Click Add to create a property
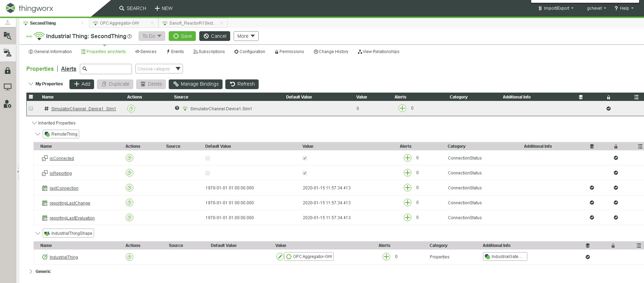The image size is (644, 283). tap(82, 84)
